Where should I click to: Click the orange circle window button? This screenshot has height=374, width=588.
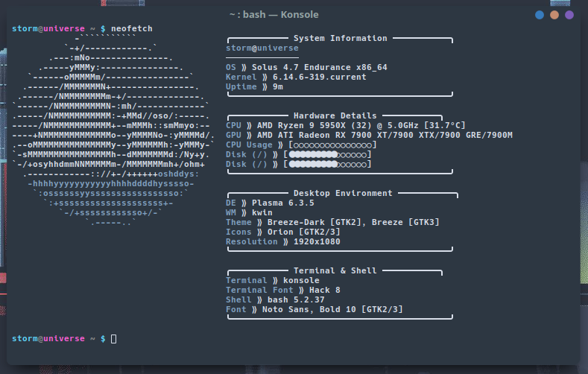point(554,14)
